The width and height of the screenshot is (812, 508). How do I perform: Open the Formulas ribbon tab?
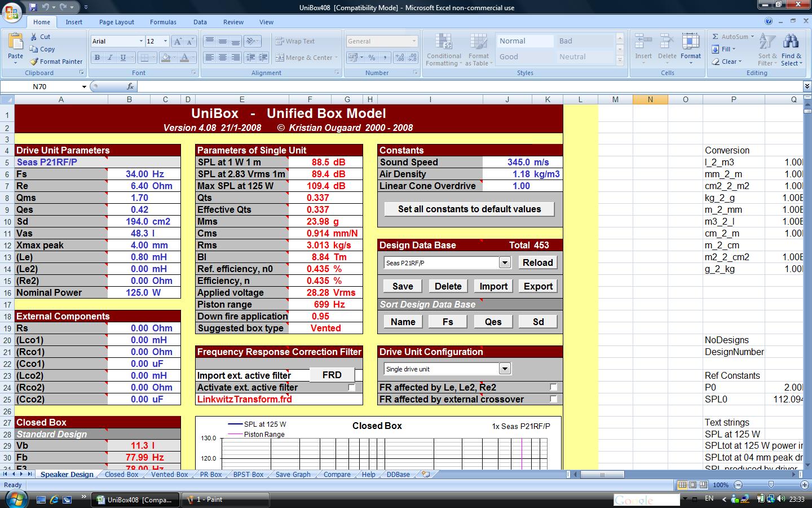[x=163, y=22]
